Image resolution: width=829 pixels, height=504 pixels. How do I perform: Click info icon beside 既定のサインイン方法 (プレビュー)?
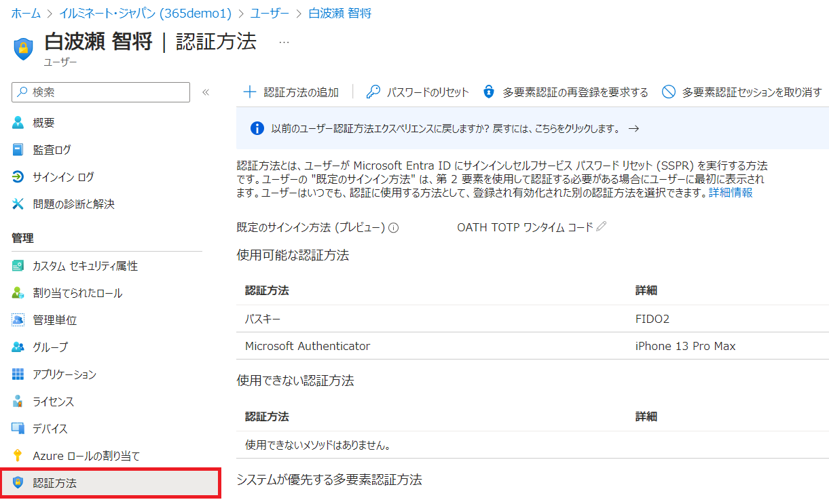pos(394,228)
